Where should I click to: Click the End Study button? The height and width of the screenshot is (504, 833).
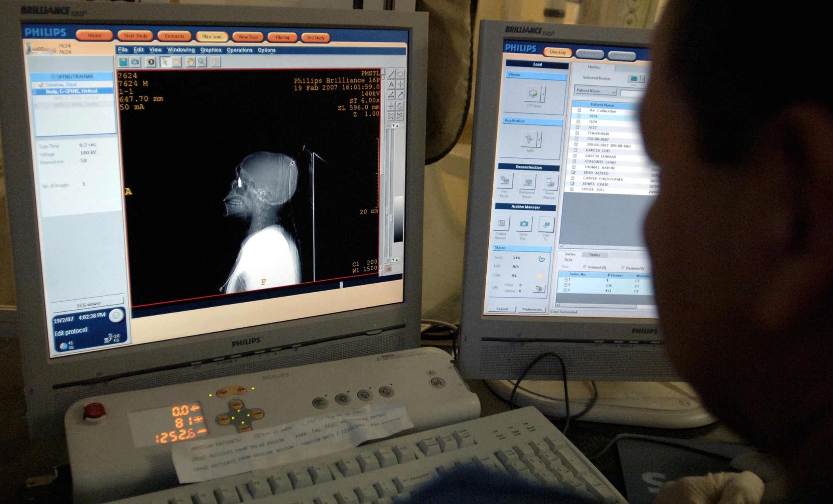pos(316,38)
